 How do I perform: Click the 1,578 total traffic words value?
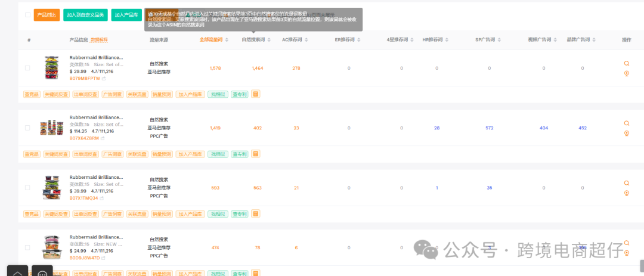tap(215, 68)
